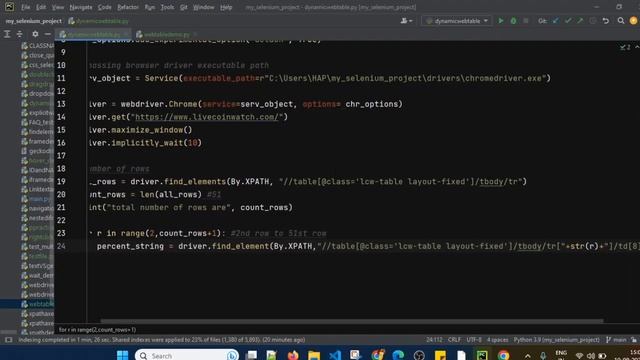Hide the Project tool window

(47, 34)
